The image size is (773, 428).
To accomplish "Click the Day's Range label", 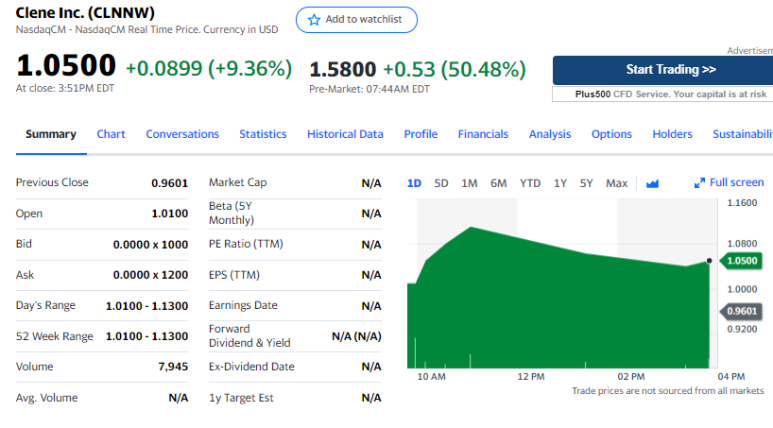I will click(x=45, y=305).
